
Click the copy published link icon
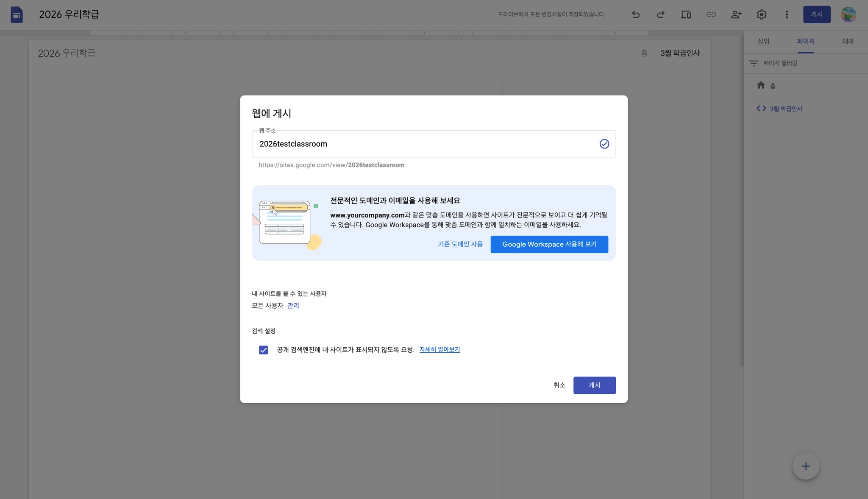coord(711,14)
